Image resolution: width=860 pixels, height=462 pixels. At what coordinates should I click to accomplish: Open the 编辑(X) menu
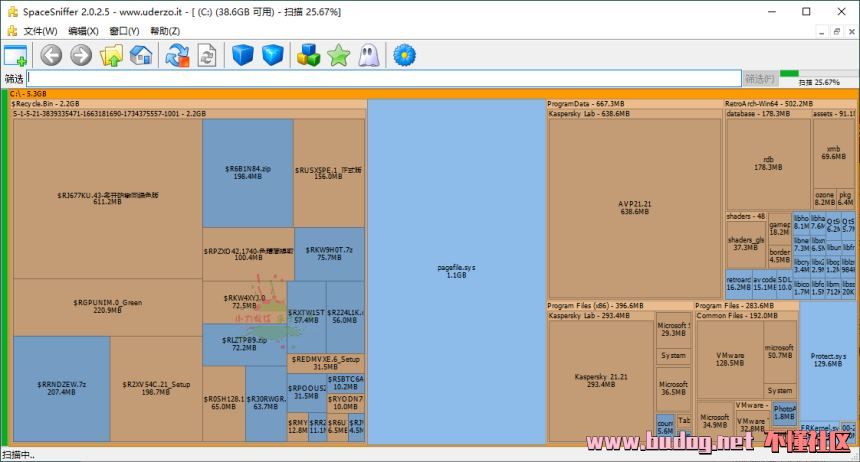click(84, 31)
